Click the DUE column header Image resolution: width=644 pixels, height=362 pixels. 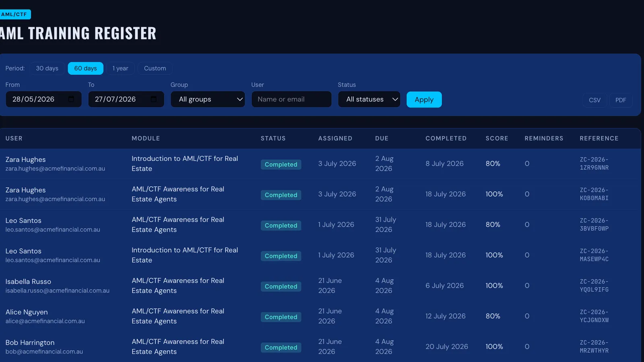pos(382,138)
